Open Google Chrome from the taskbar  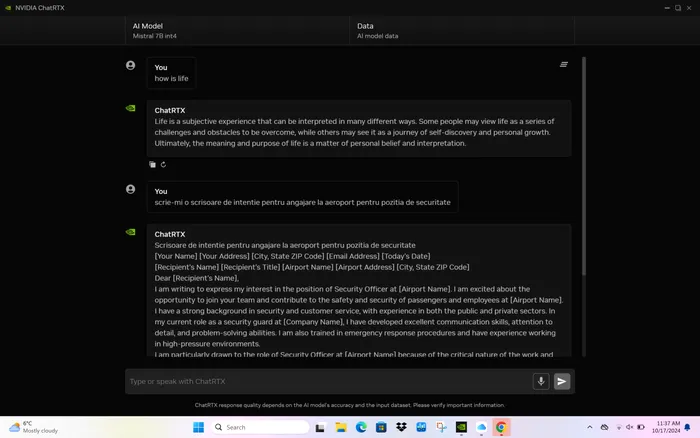501,427
